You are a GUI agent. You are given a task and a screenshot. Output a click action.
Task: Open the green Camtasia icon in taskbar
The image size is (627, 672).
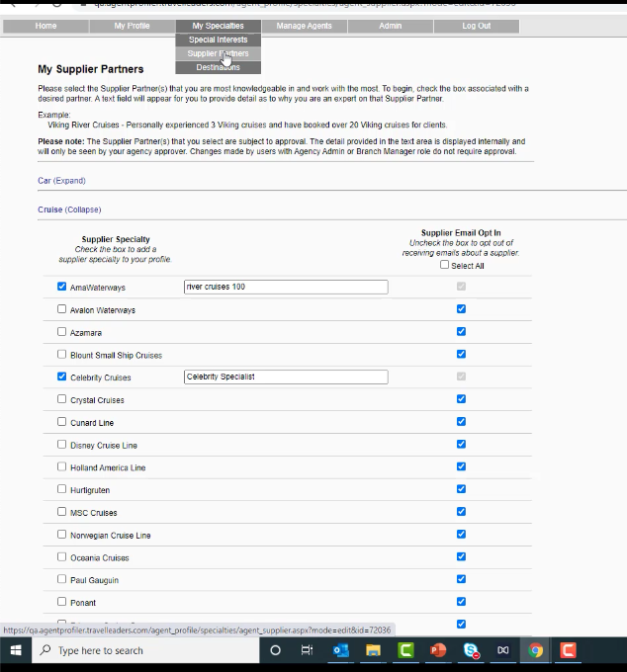click(405, 650)
